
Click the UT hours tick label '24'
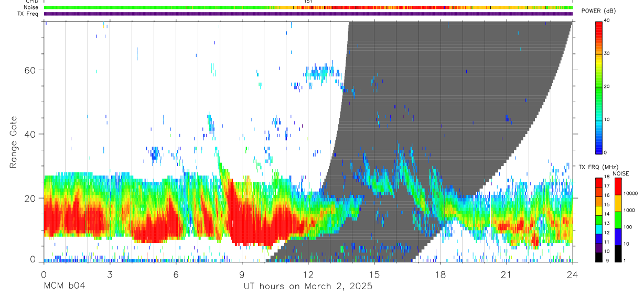point(572,274)
